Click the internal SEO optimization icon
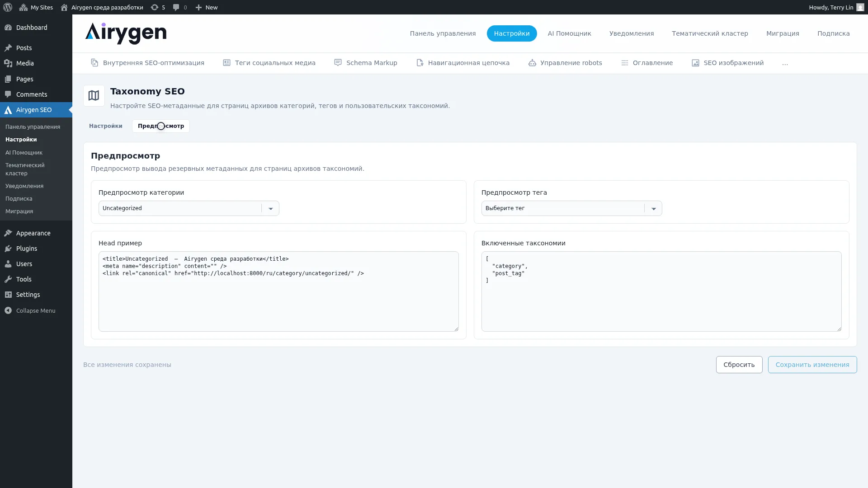Screen dimensions: 868x488 [94, 63]
